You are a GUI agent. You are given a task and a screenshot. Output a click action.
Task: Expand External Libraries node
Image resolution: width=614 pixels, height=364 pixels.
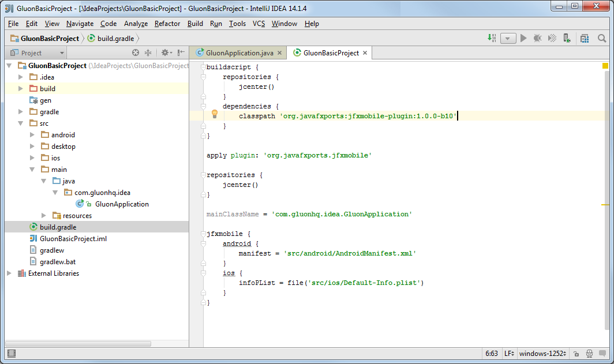coord(9,273)
